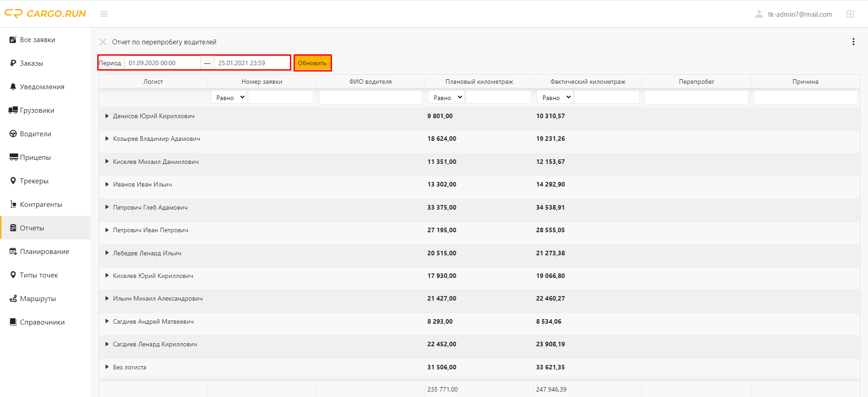Click the period end date field

click(252, 63)
